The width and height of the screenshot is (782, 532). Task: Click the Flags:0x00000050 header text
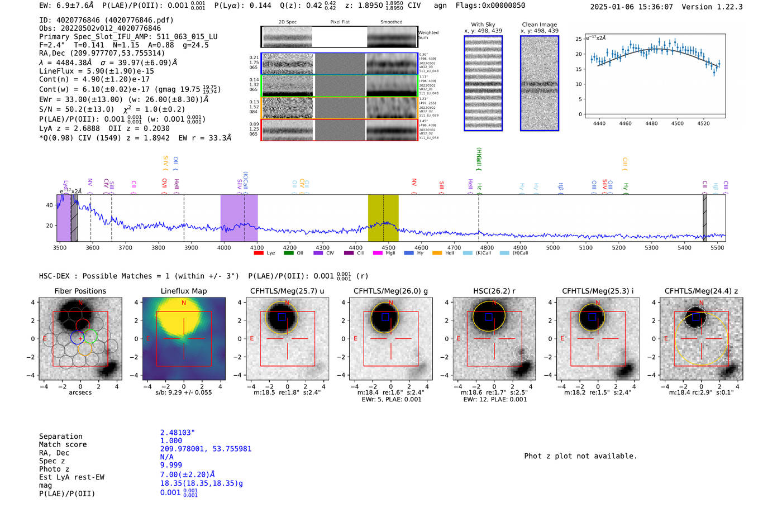[490, 6]
